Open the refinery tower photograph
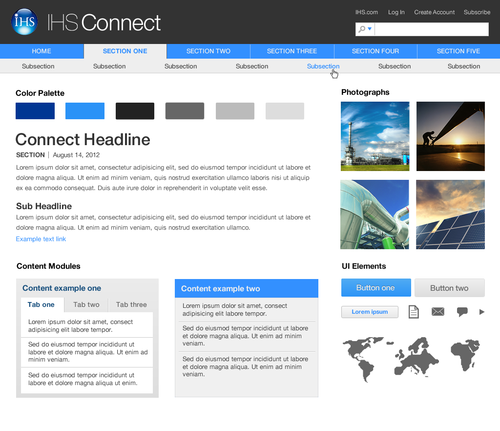The width and height of the screenshot is (500, 431). coord(375,136)
